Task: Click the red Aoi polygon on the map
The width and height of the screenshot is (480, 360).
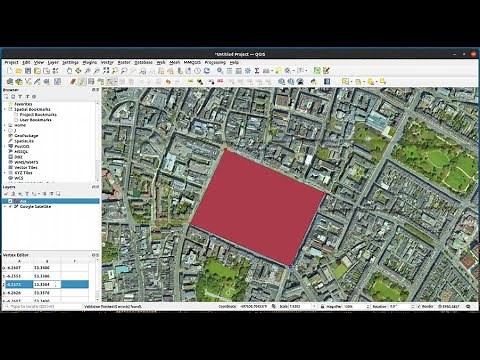Action: [x=257, y=208]
